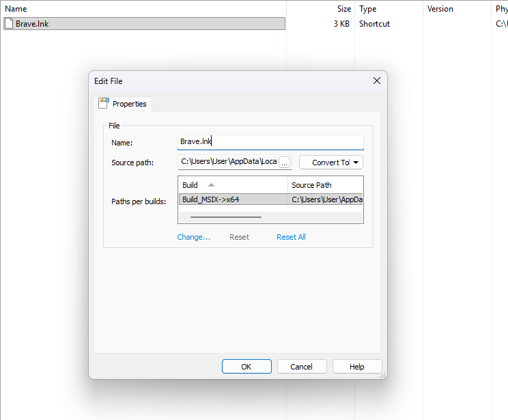Viewport: 508px width, 420px height.
Task: Click the Change... link
Action: [x=194, y=237]
